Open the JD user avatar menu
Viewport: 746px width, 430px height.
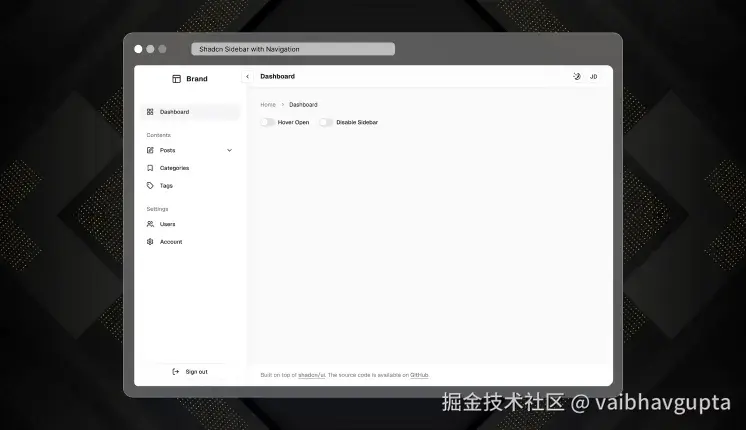pyautogui.click(x=593, y=77)
